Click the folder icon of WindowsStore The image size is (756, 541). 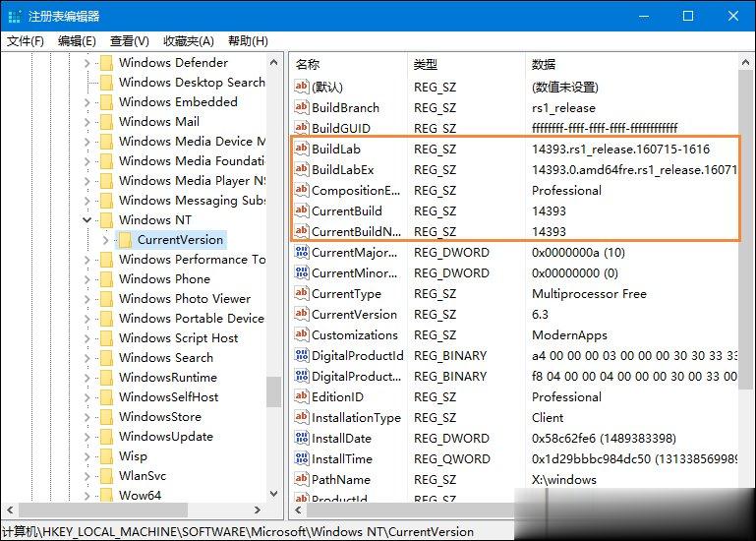tap(106, 416)
